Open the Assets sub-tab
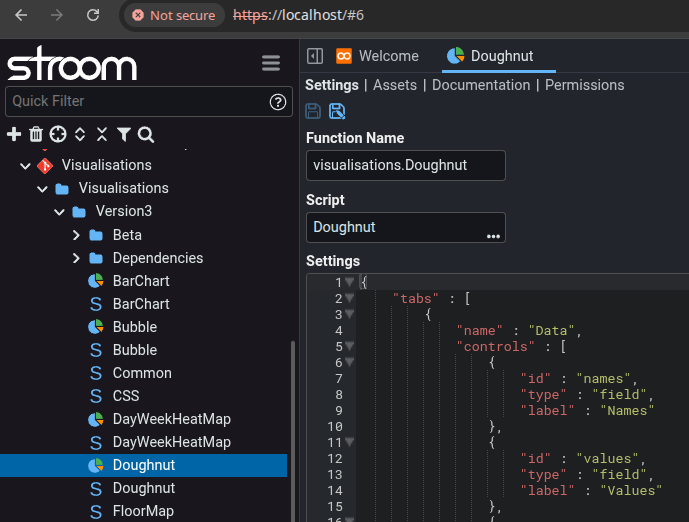The height and width of the screenshot is (522, 689). point(395,85)
